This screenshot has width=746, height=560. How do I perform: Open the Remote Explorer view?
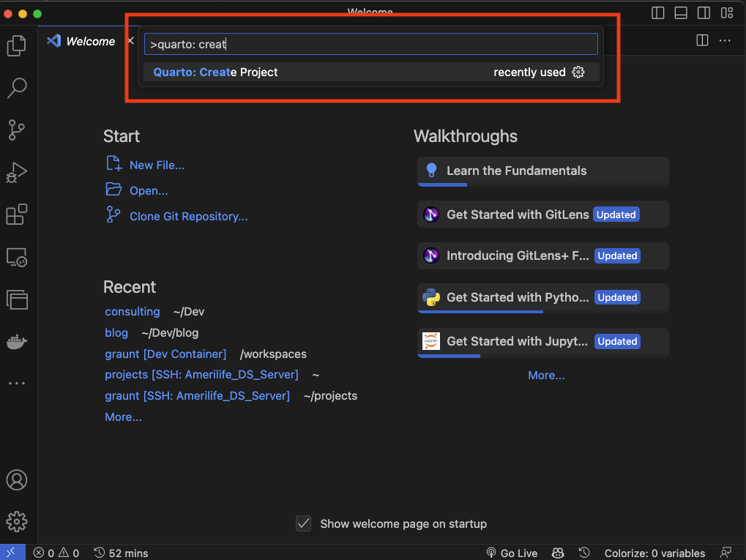16,258
